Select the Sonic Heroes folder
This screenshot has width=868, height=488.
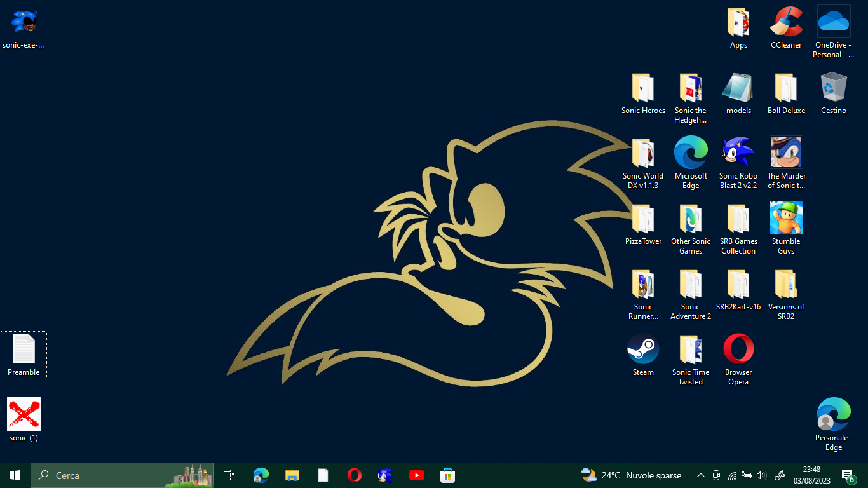click(x=643, y=93)
